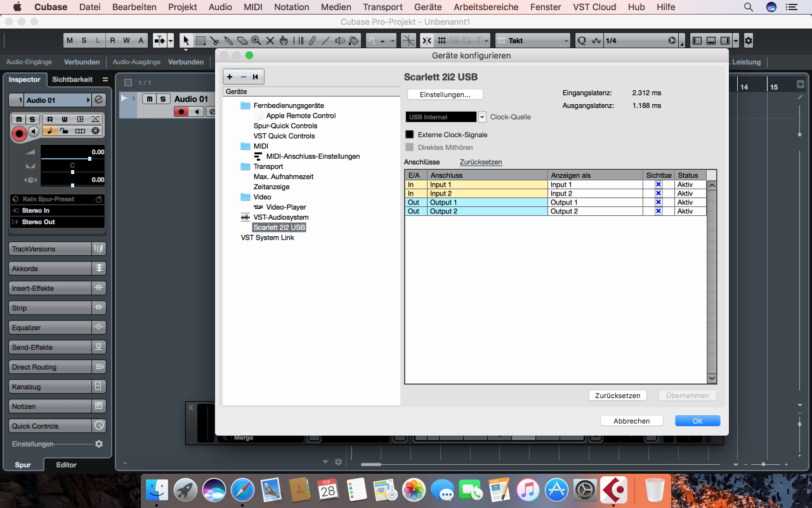812x508 pixels.
Task: Toggle Sichtbar checkbox for Output 2
Action: (658, 211)
